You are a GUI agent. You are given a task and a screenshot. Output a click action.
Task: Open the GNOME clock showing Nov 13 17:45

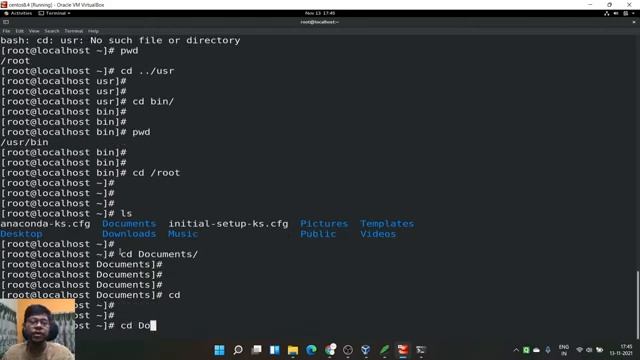click(x=320, y=13)
